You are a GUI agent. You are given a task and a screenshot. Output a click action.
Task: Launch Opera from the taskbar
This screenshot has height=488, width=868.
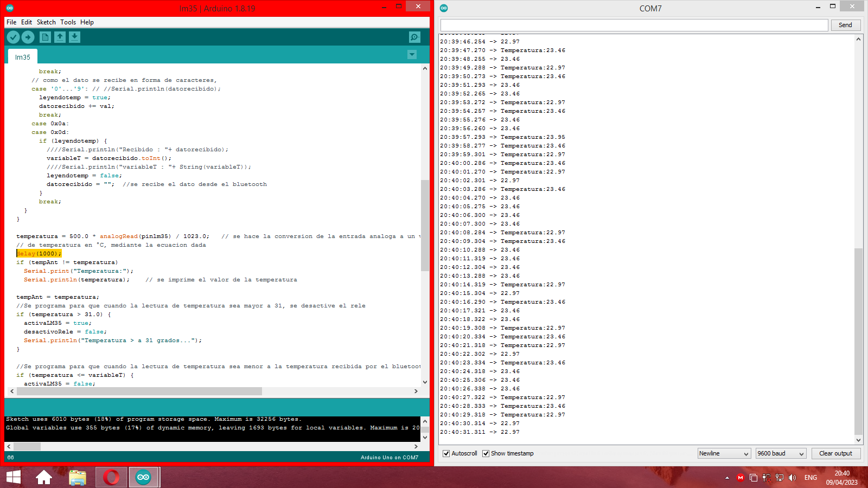coord(111,477)
